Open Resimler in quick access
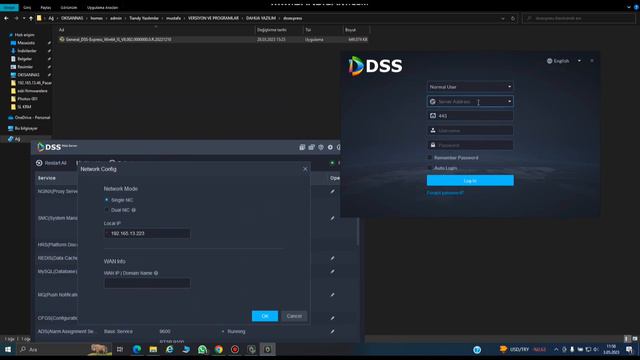 pos(25,67)
